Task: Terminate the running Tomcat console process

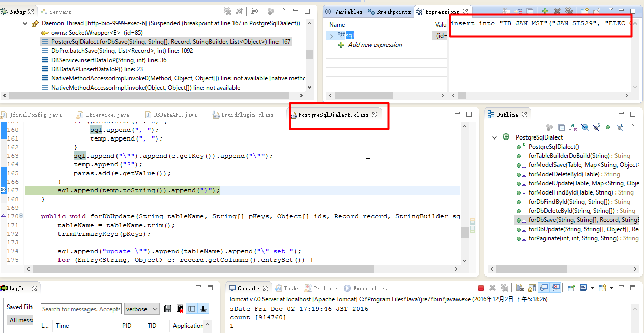Action: click(481, 288)
